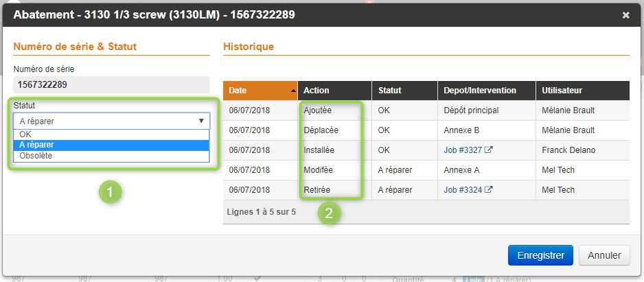Click the Lignes 1 à 5 sur 5 footer
The width and height of the screenshot is (644, 282).
[261, 212]
